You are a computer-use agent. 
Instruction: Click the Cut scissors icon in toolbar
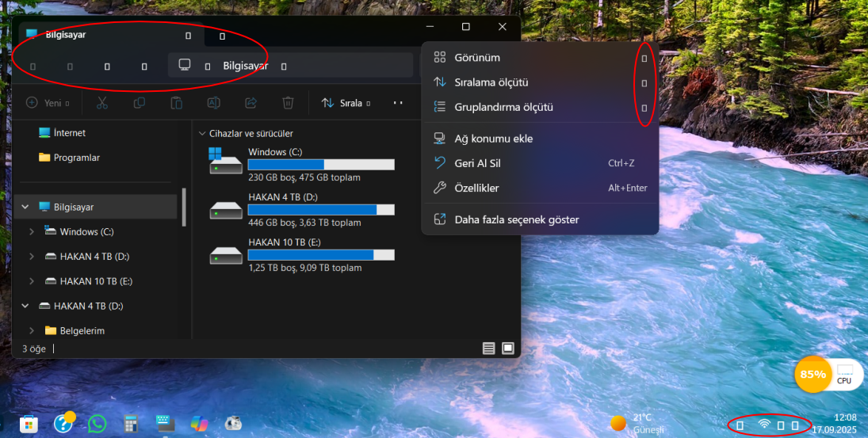pos(101,103)
